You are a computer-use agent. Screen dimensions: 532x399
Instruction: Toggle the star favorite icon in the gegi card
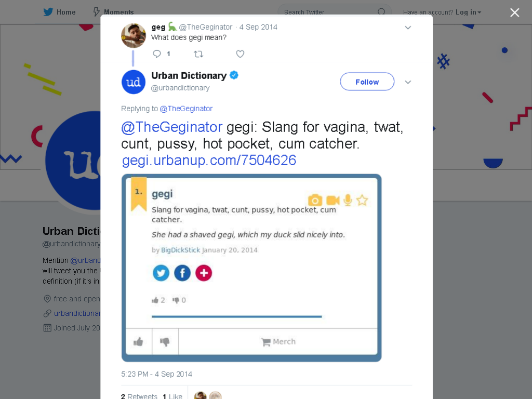(362, 200)
